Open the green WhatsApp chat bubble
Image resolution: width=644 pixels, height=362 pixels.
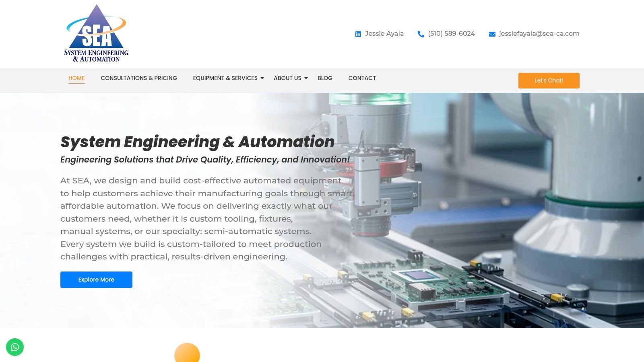click(15, 347)
